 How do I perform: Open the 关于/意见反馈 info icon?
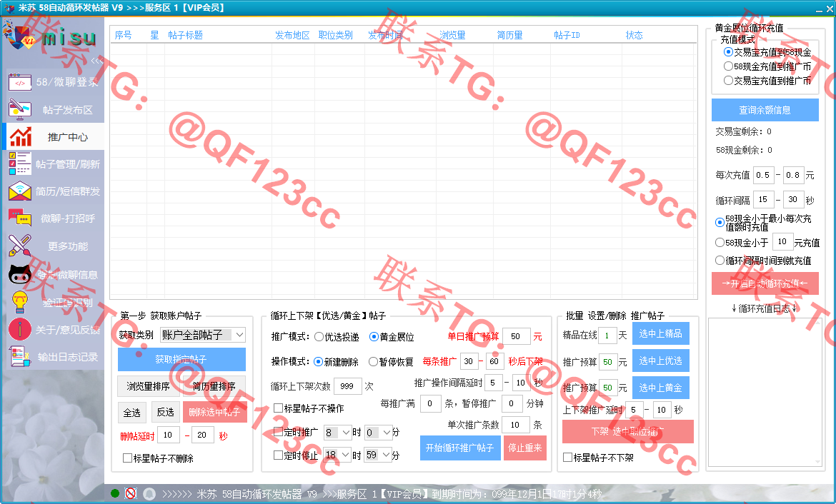20,329
